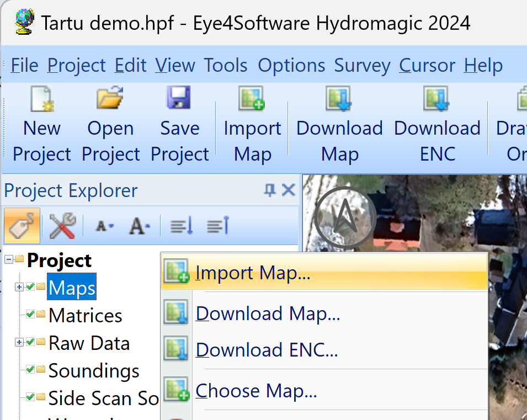Click the New Project toolbar icon
The image size is (527, 420).
coord(42,99)
